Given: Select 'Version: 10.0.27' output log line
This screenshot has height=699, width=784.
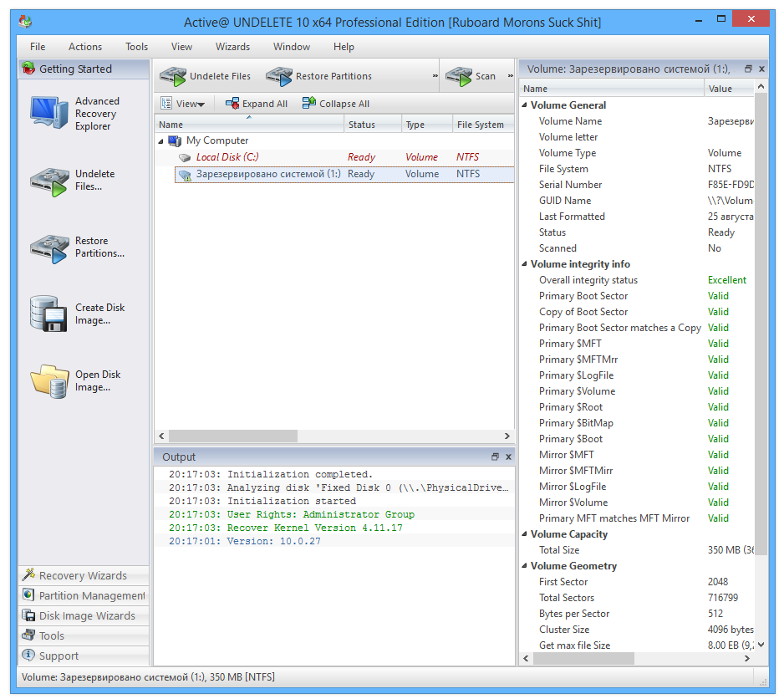Looking at the screenshot, I should tap(334, 541).
